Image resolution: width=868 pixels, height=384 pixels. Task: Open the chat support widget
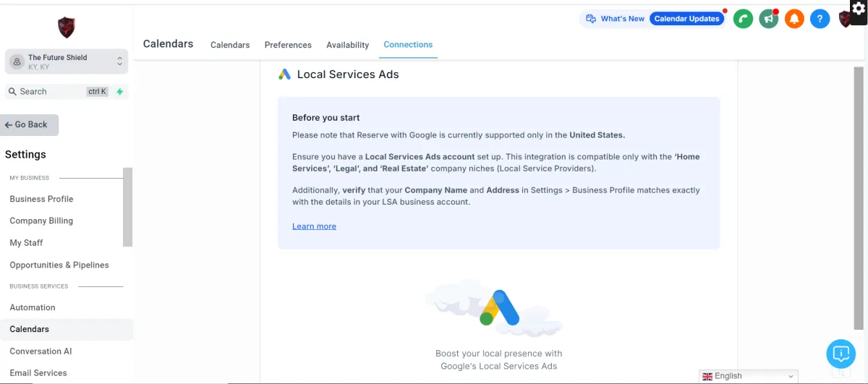click(x=841, y=354)
